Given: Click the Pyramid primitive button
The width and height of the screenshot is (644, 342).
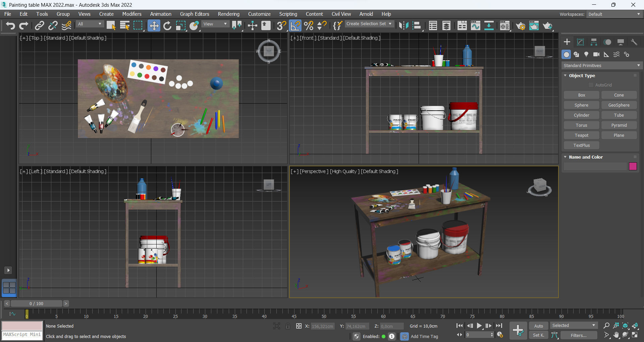Looking at the screenshot, I should pos(619,125).
